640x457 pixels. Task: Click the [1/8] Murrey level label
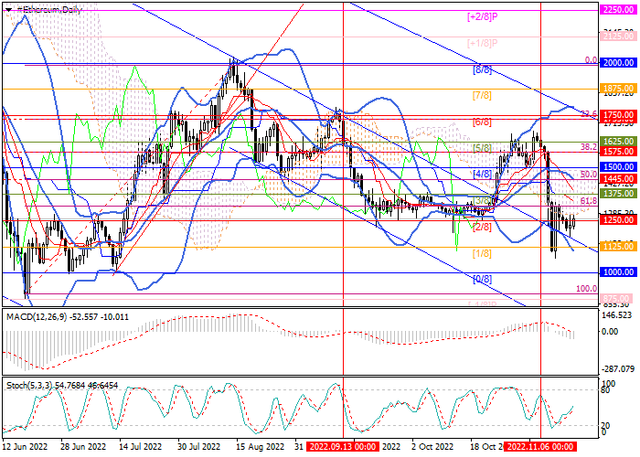(x=481, y=254)
